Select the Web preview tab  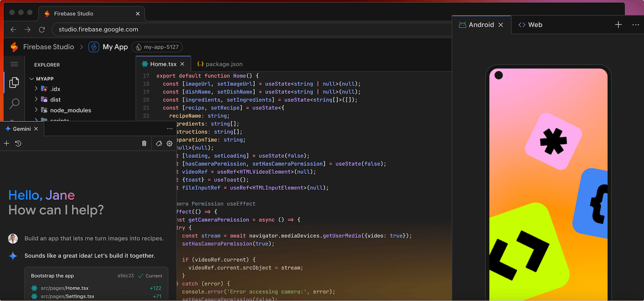tap(530, 25)
